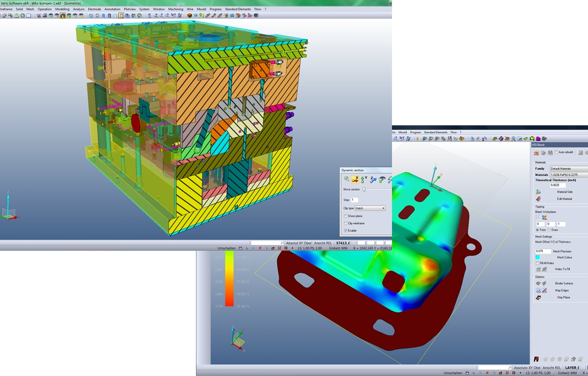Click Umschalten in top window status bar

tap(227, 248)
